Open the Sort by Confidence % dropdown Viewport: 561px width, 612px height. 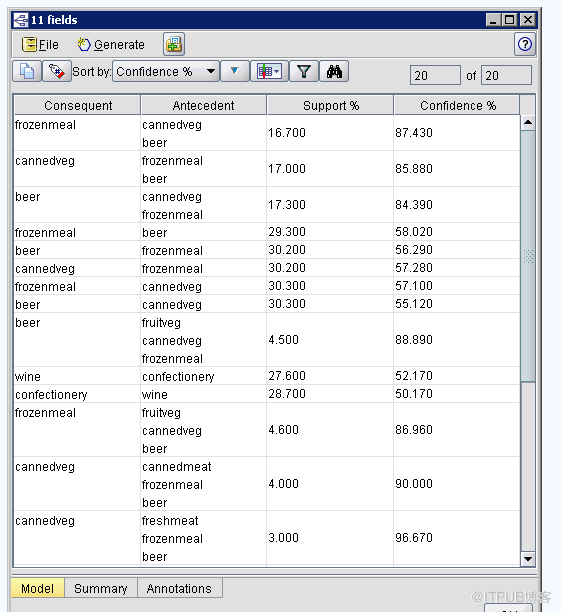(166, 71)
